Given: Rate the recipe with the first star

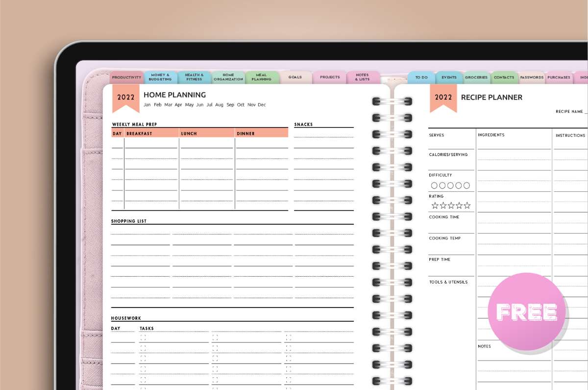Looking at the screenshot, I should tap(435, 206).
